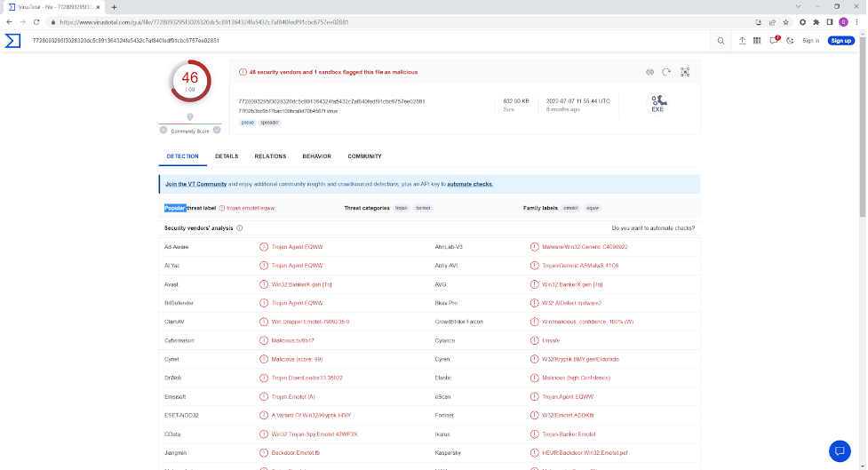Click alert icon in ClamAV row

pyautogui.click(x=264, y=322)
